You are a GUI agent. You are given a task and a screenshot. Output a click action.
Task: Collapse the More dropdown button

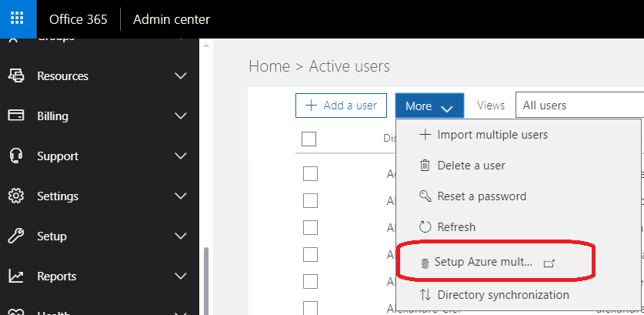pos(429,106)
